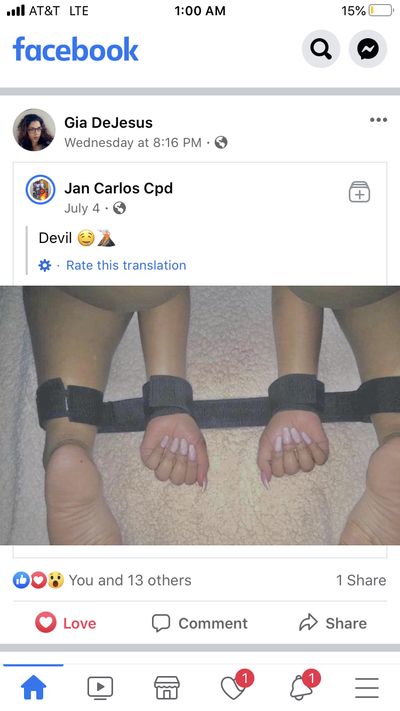Screen dimensions: 400x711
Task: View Gia DeJesus profile picture
Action: click(x=34, y=130)
